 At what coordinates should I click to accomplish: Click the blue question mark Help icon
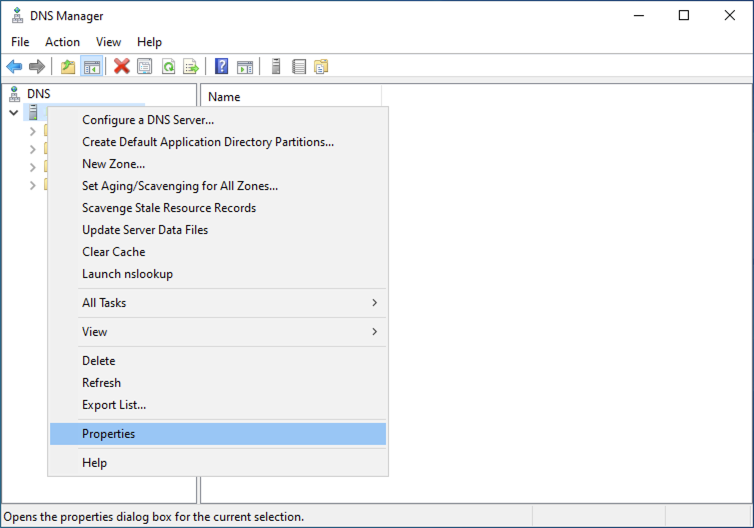(222, 66)
